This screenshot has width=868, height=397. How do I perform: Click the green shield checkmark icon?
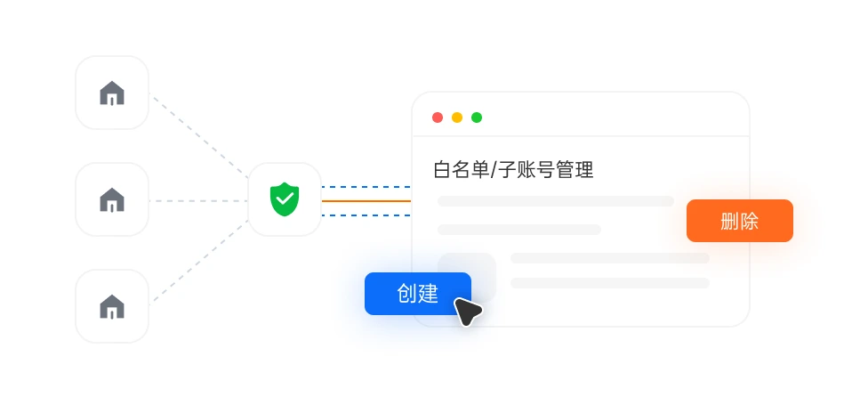pyautogui.click(x=285, y=199)
